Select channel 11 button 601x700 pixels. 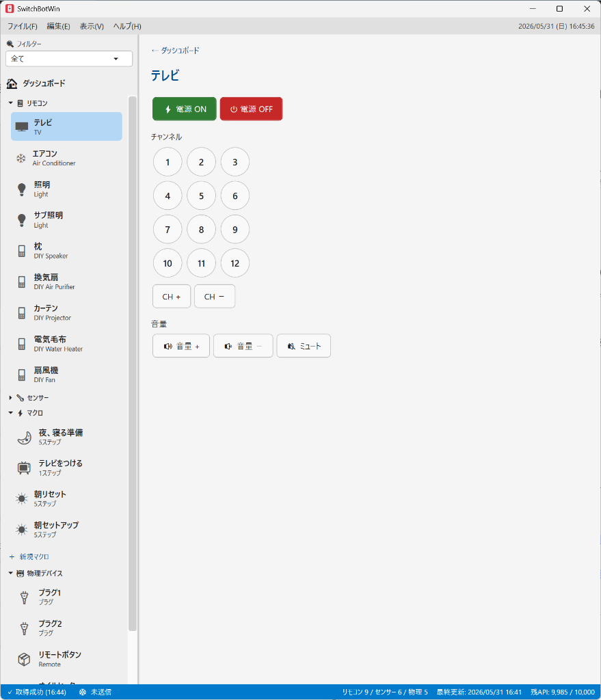click(x=202, y=263)
